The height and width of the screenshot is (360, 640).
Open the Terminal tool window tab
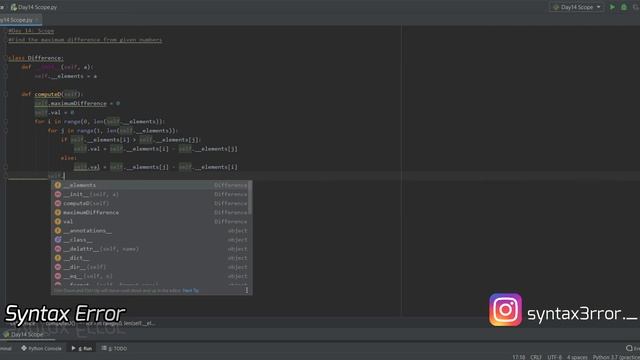point(5,348)
